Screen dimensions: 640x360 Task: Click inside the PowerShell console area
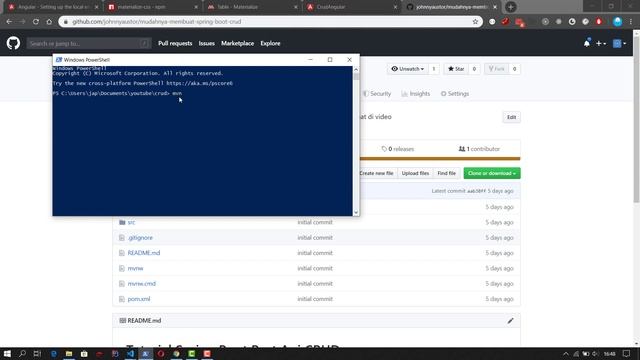click(x=202, y=141)
